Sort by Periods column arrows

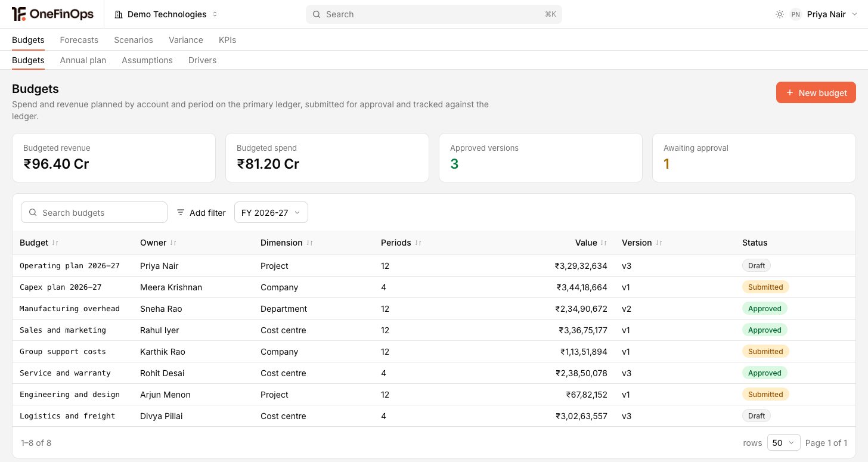[x=418, y=243]
